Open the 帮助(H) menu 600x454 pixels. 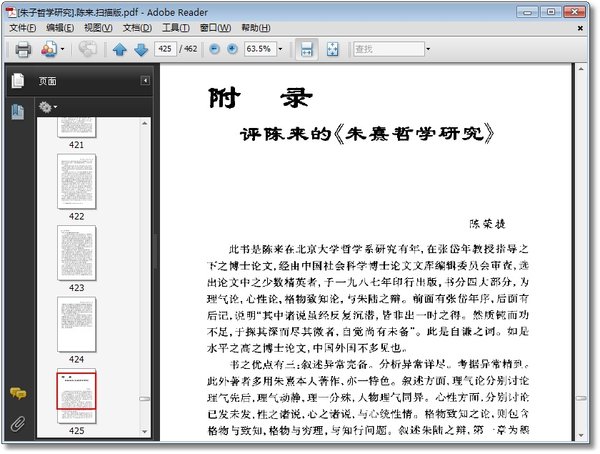pyautogui.click(x=256, y=28)
